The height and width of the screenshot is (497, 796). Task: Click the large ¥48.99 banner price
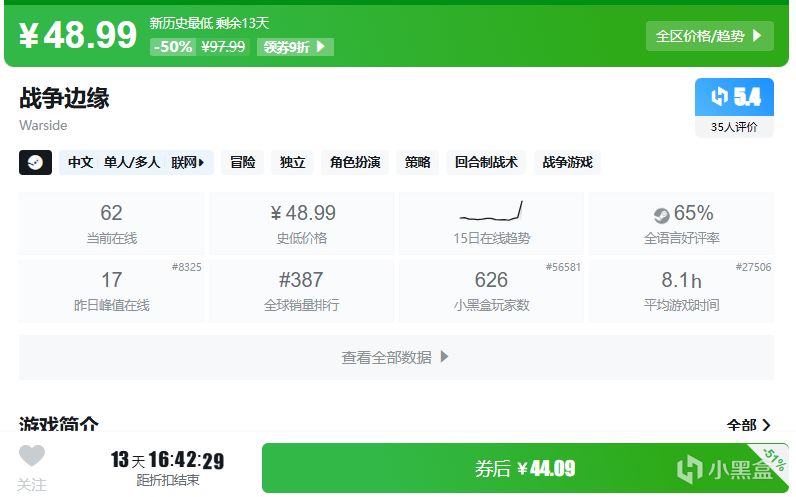78,35
